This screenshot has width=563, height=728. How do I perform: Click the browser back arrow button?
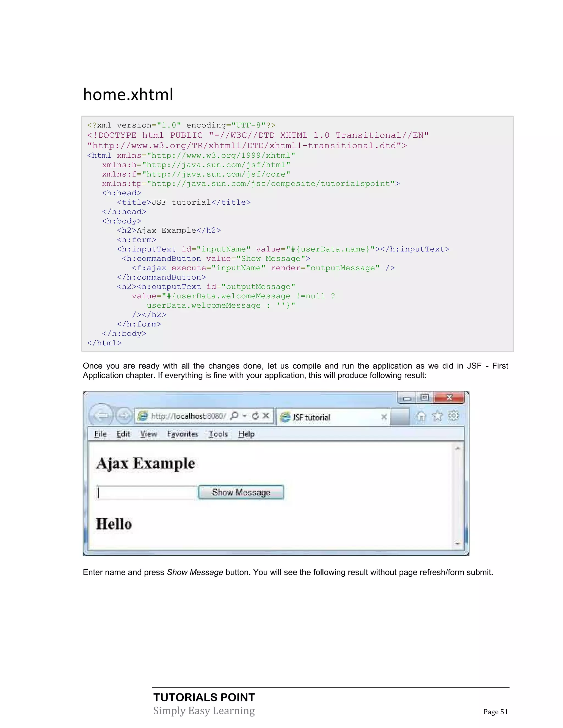click(101, 415)
